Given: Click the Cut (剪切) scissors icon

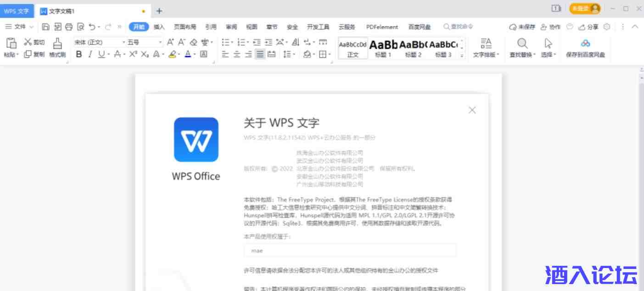Looking at the screenshot, I should tap(28, 42).
